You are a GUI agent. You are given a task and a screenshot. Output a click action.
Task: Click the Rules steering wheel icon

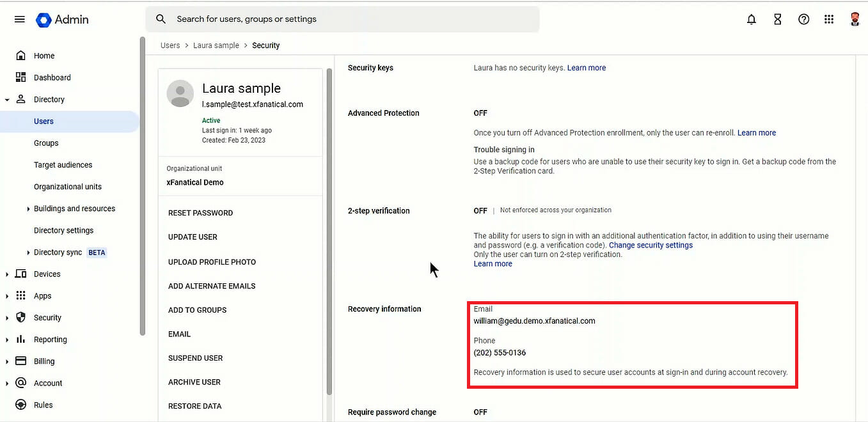pyautogui.click(x=20, y=405)
